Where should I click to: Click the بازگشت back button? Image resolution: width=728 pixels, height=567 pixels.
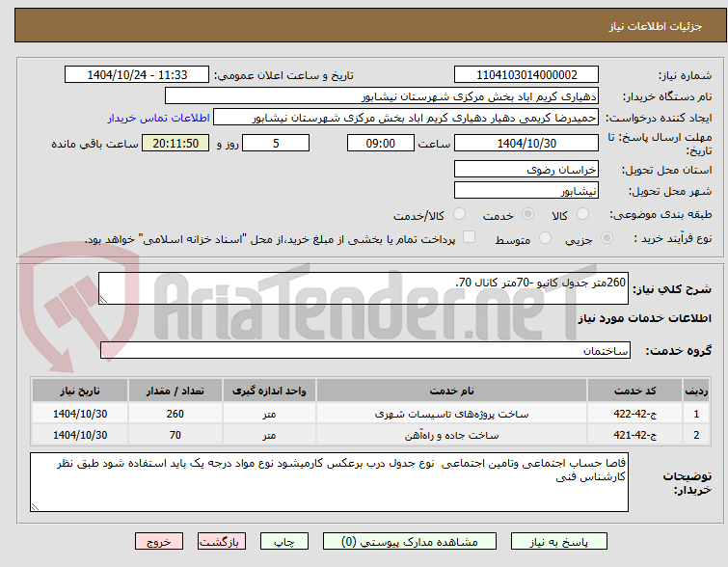pyautogui.click(x=222, y=542)
